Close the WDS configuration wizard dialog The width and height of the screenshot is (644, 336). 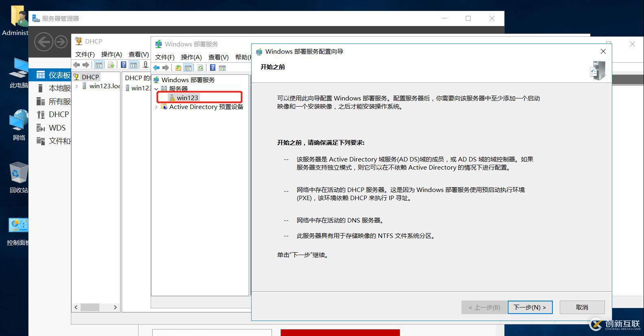(603, 51)
